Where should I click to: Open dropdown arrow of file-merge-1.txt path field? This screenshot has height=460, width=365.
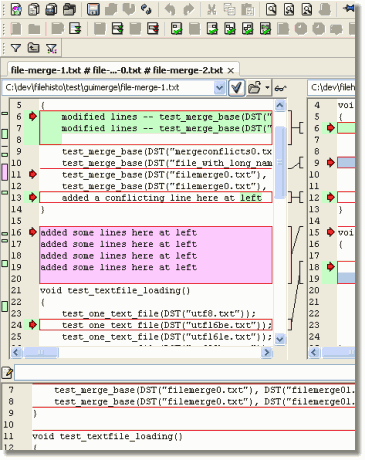pyautogui.click(x=219, y=88)
